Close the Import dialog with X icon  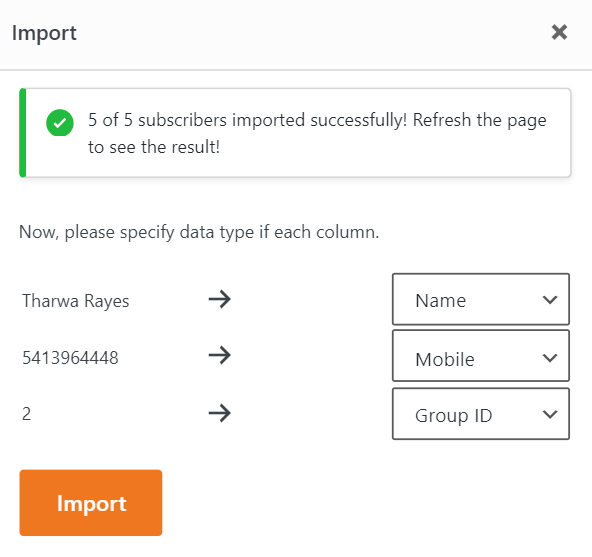(559, 32)
